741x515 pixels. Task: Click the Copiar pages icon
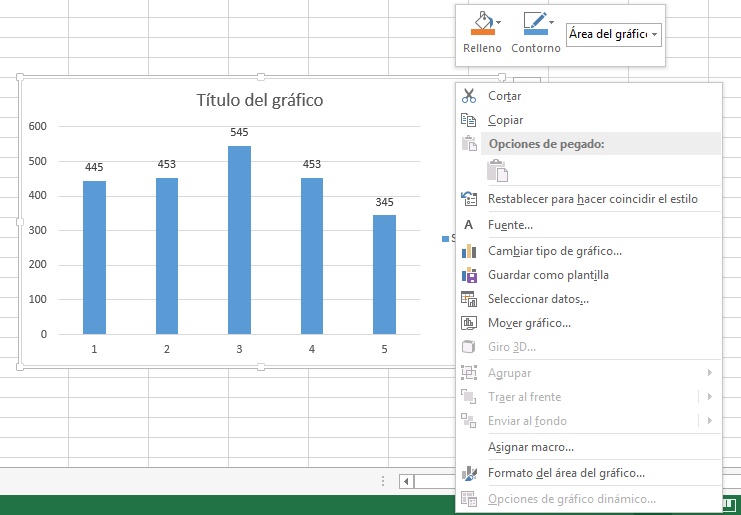click(469, 120)
